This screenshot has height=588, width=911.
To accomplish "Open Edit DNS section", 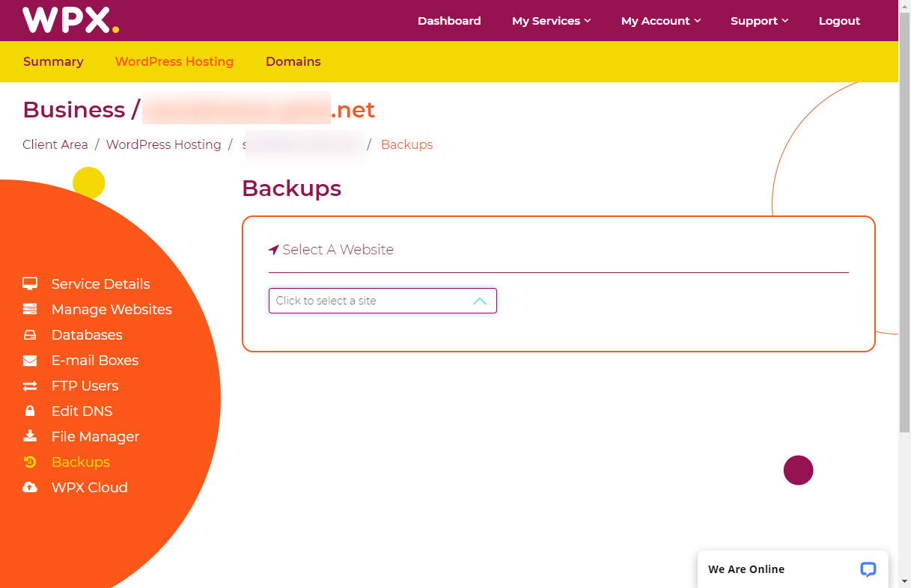I will pyautogui.click(x=82, y=411).
